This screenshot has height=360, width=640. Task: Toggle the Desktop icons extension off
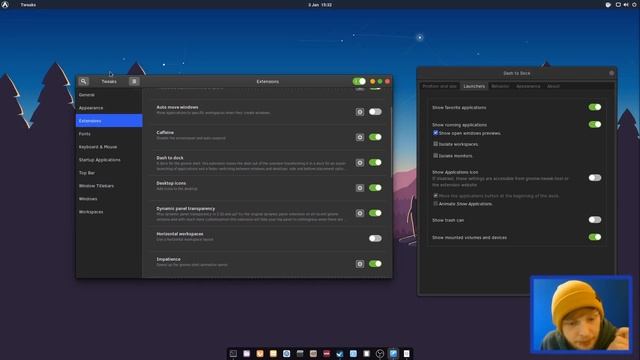point(375,188)
